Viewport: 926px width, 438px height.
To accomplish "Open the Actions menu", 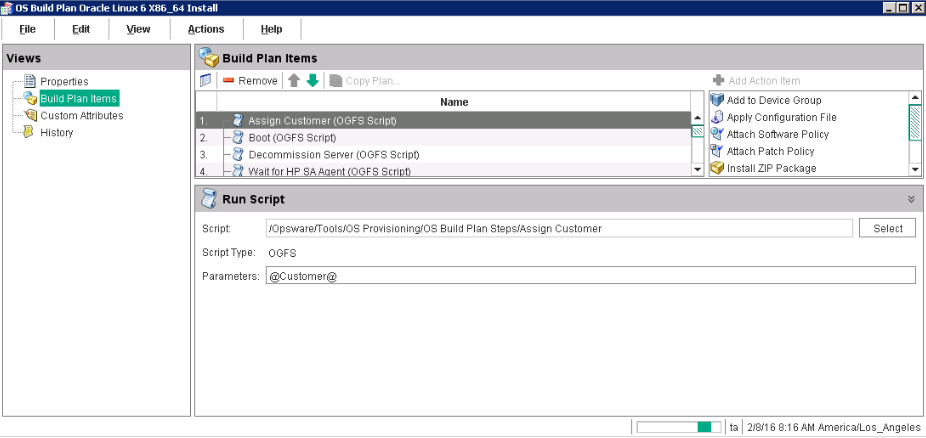I will [206, 29].
